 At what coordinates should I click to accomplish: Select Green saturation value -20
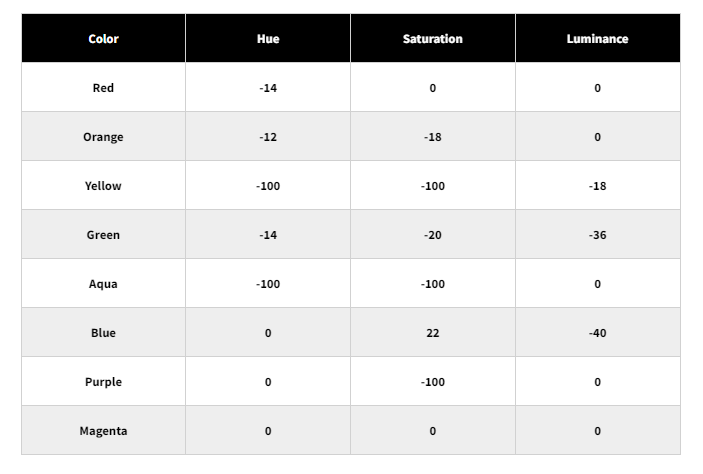433,235
